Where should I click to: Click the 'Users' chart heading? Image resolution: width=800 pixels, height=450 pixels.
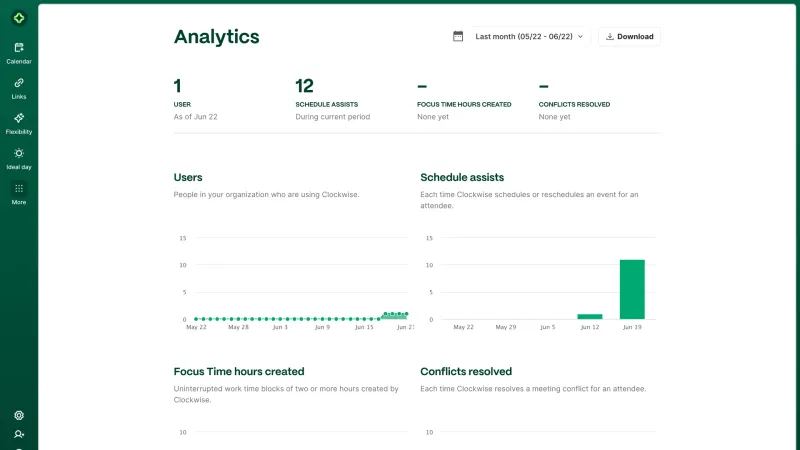pos(188,178)
